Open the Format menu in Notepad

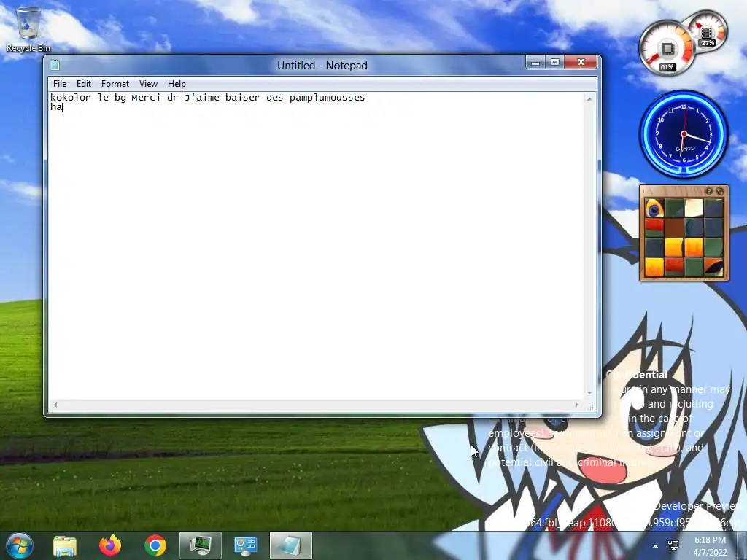pos(115,84)
